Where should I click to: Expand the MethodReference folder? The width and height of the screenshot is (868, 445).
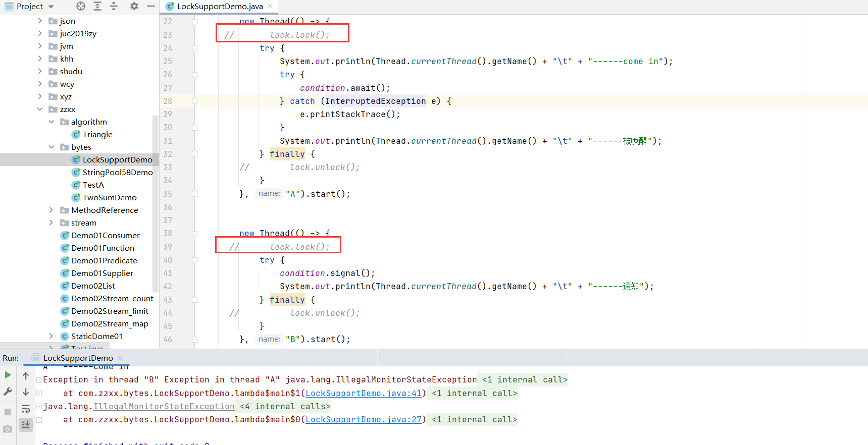point(51,210)
